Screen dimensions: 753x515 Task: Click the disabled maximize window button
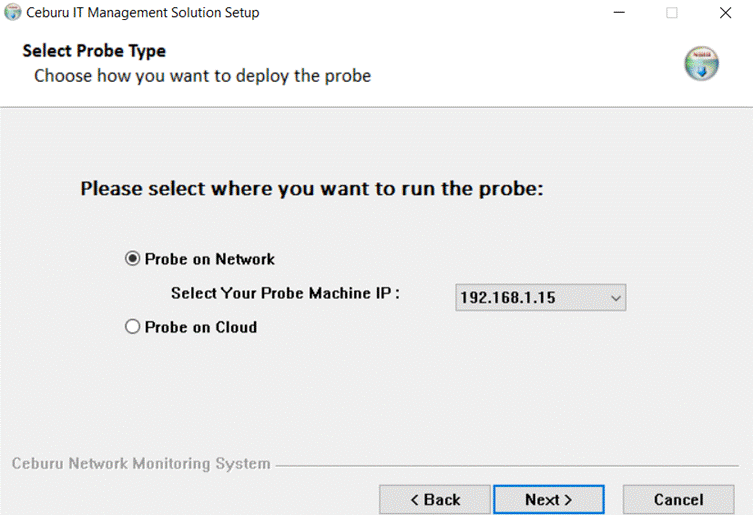point(672,12)
